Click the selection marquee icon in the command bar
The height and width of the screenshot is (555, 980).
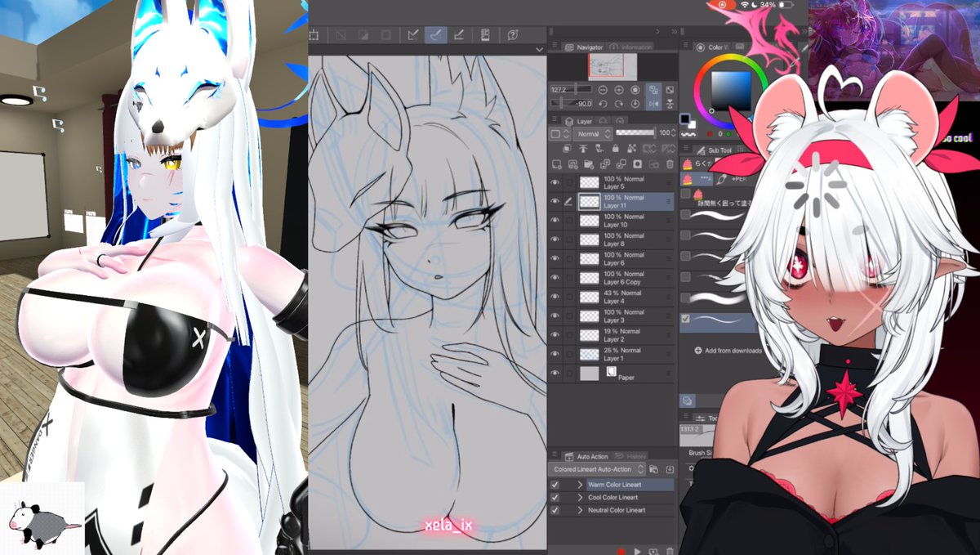314,34
